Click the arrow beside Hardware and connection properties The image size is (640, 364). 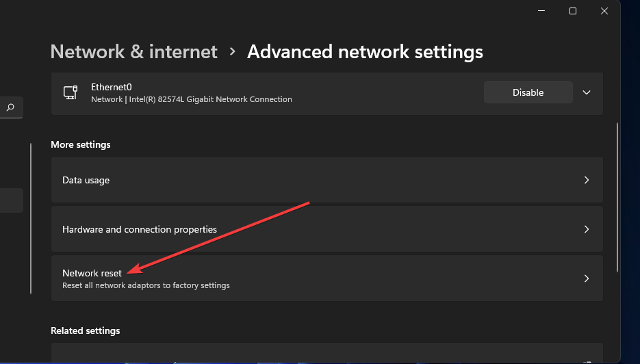pos(587,230)
